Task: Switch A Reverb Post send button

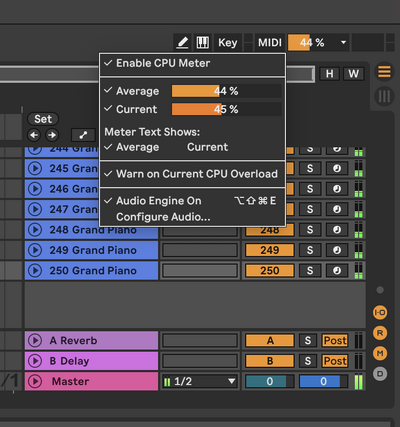Action: point(335,341)
